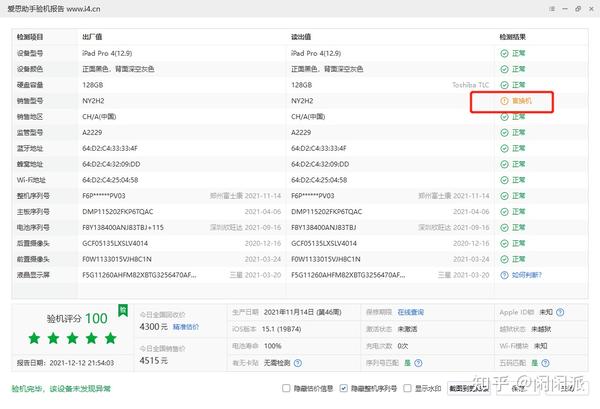The width and height of the screenshot is (600, 409).
Task: Select the read-out 128GB capacity value
Action: pos(302,85)
